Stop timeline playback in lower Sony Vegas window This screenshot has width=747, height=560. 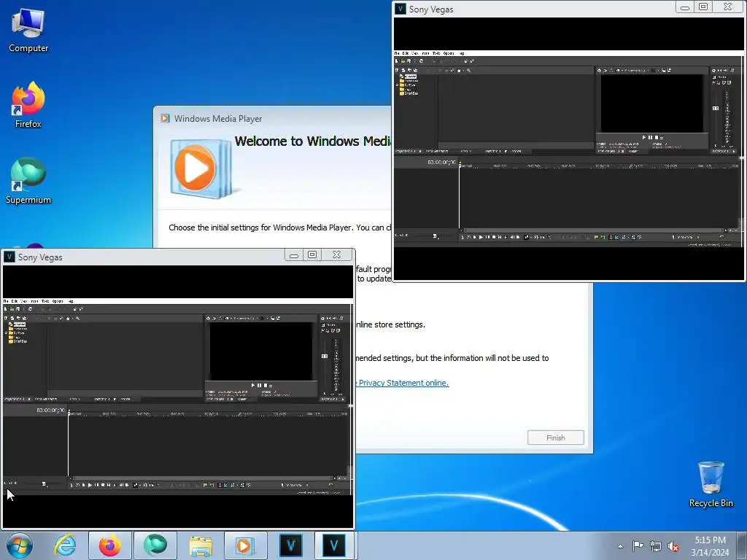(x=103, y=485)
